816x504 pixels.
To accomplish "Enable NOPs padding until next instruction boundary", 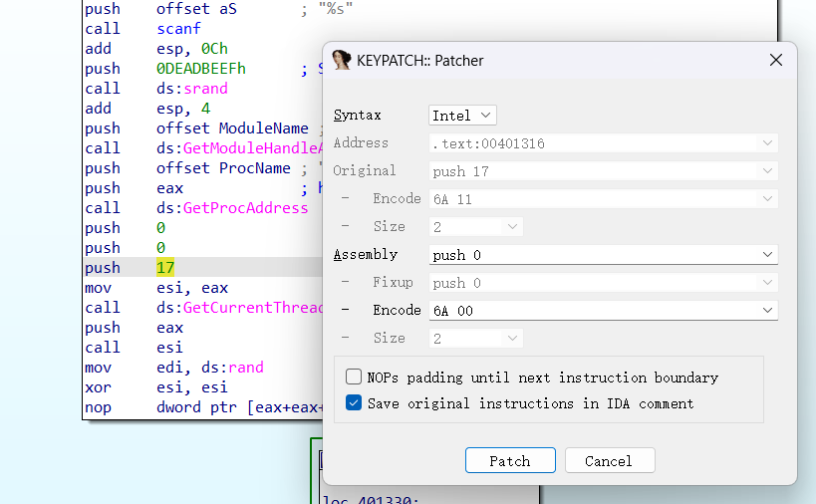I will click(354, 378).
